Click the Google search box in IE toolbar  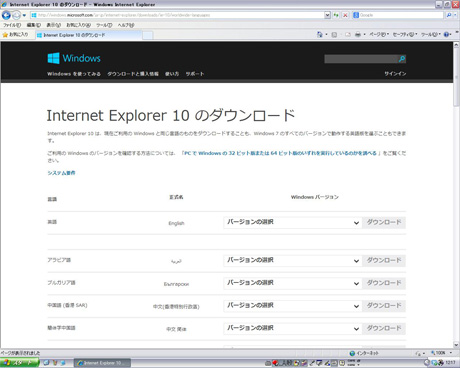(398, 15)
